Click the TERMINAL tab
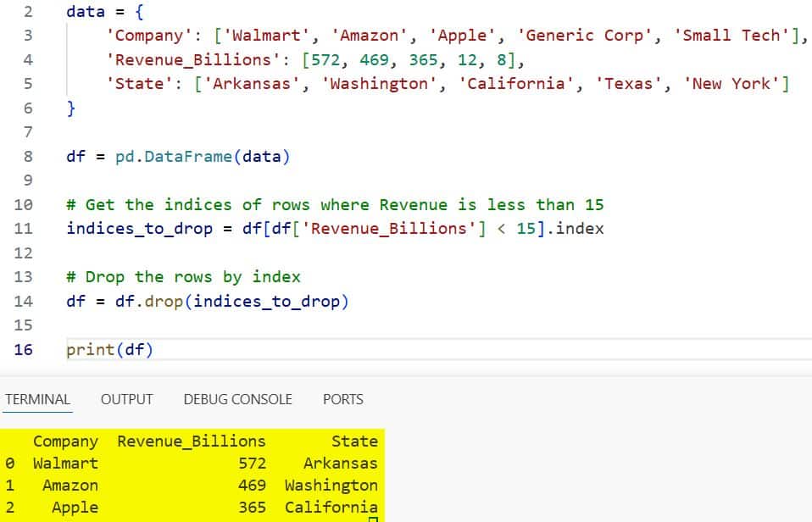812x522 pixels. pyautogui.click(x=37, y=399)
